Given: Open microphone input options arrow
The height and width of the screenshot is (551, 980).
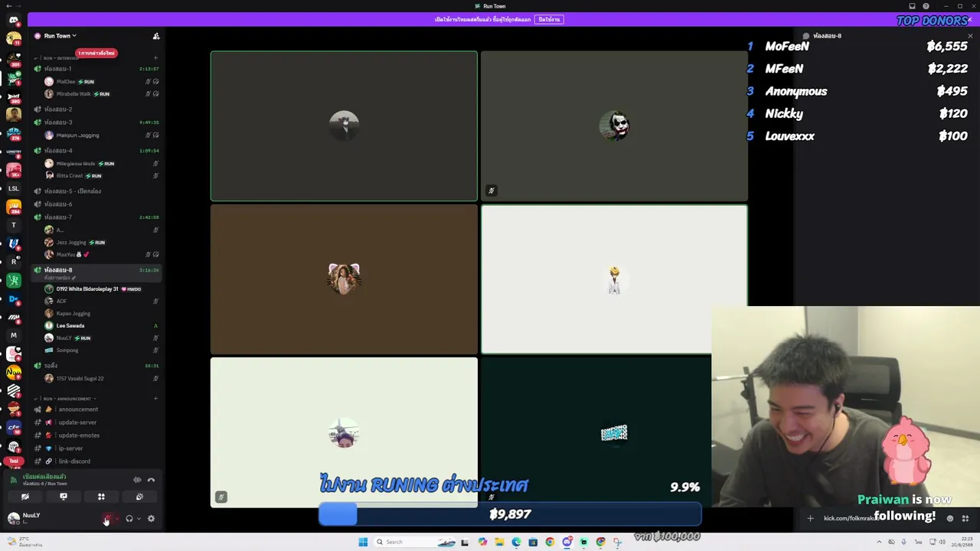Looking at the screenshot, I should tap(116, 519).
